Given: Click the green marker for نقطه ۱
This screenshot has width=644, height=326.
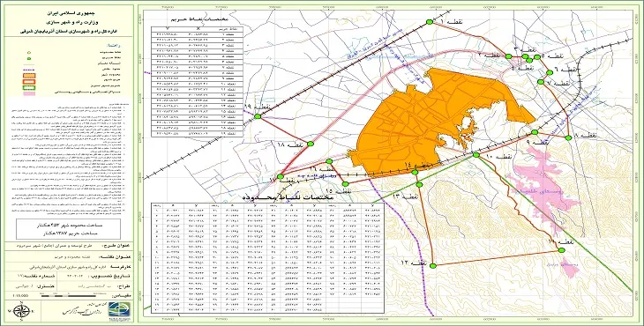Looking at the screenshot, I should click(x=430, y=22).
